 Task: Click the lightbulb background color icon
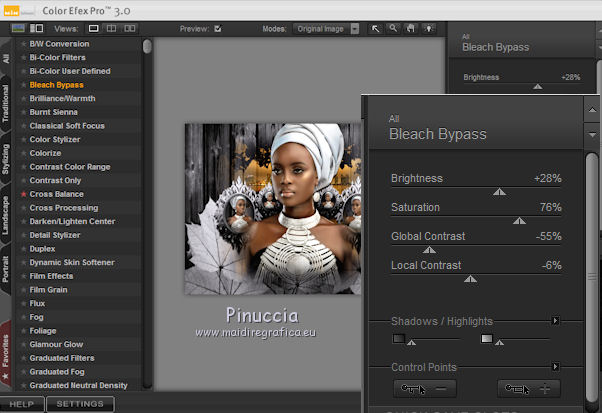429,28
